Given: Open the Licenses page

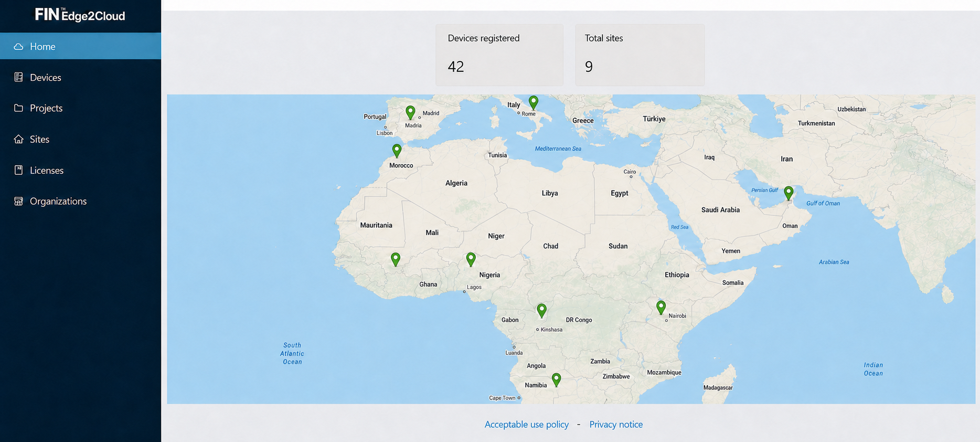Looking at the screenshot, I should [x=81, y=170].
